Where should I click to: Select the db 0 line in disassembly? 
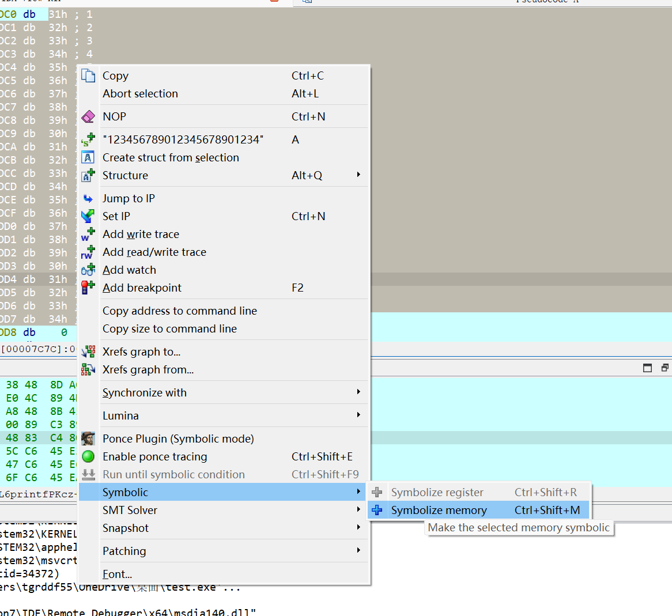[35, 332]
